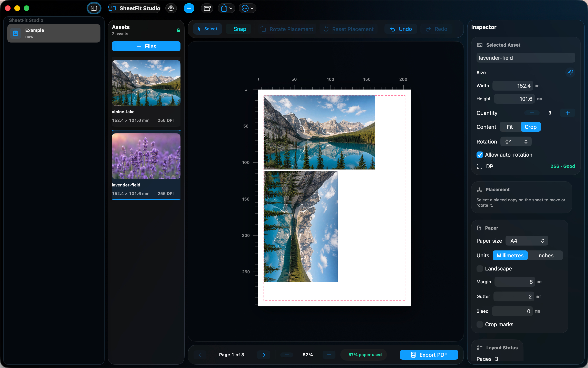Activate the Select tool
Viewport: 588px width, 368px height.
(207, 29)
